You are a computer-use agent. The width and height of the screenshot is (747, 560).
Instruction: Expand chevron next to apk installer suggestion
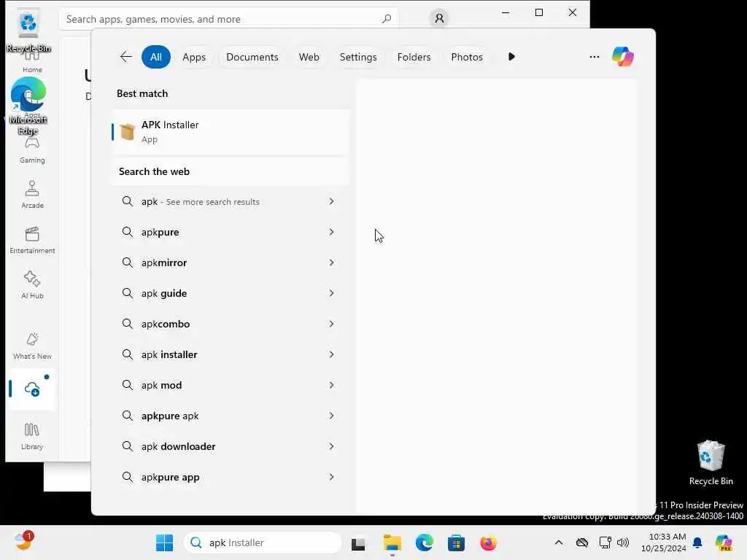[331, 354]
